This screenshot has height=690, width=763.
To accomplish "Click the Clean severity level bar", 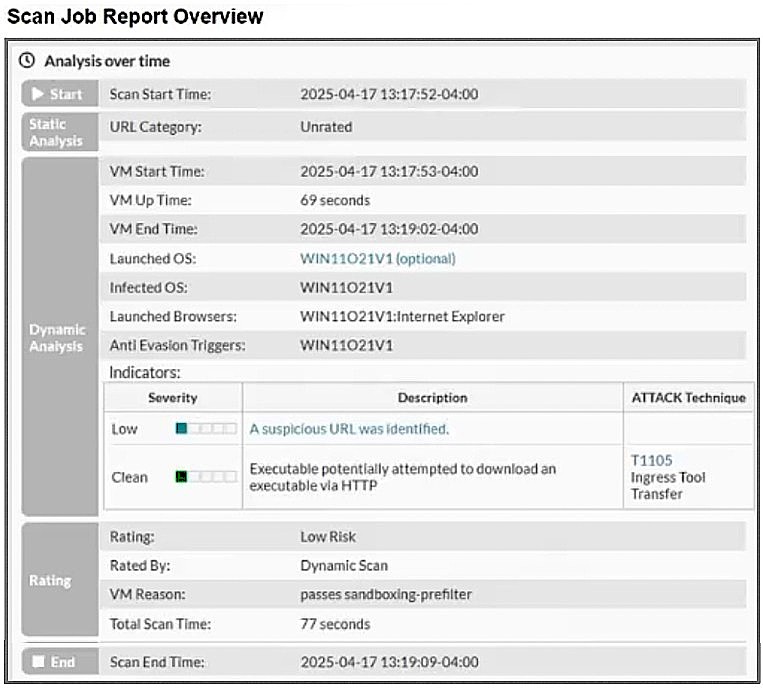I will [206, 476].
